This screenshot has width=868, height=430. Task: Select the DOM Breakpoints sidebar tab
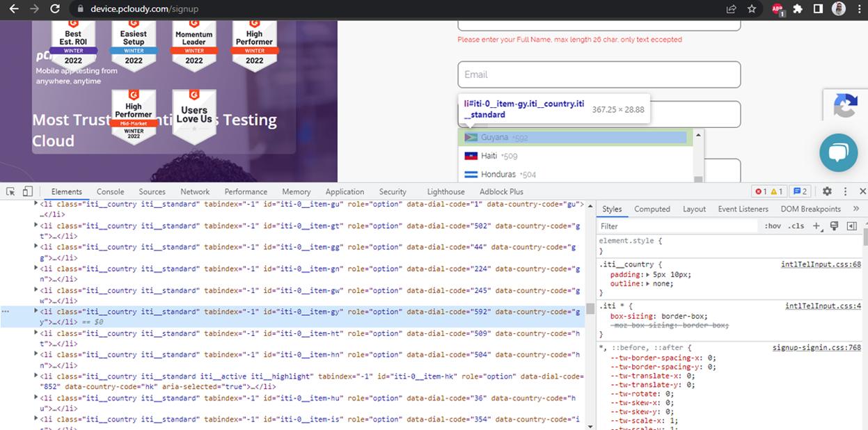810,209
